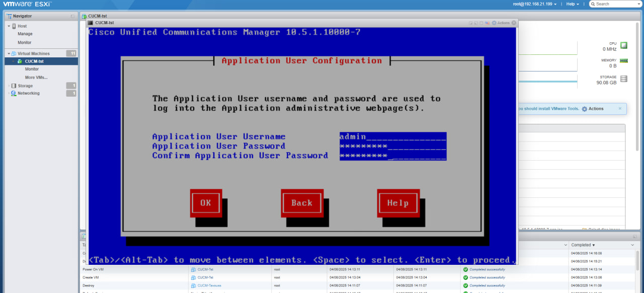Expand the Networking tree node

coord(9,94)
